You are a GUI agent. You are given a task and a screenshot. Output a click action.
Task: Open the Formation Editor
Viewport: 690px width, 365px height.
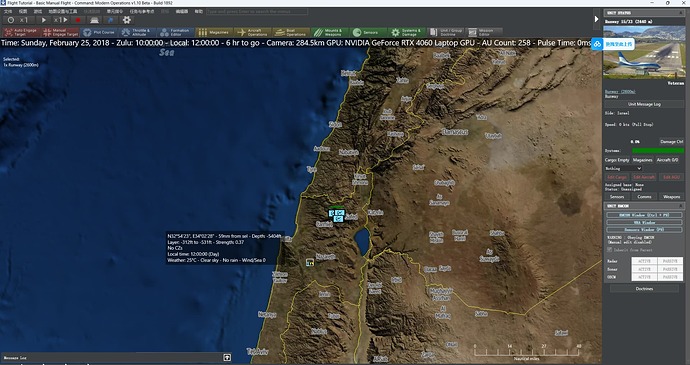[176, 33]
